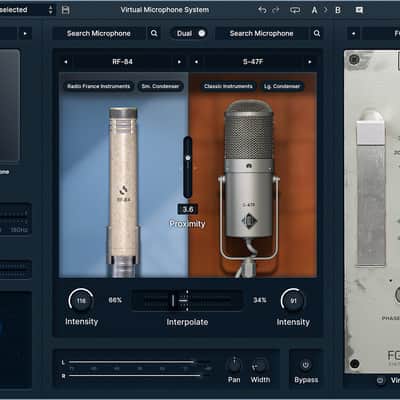Image resolution: width=400 pixels, height=400 pixels.
Task: Click the 66% interpolate value
Action: (115, 300)
